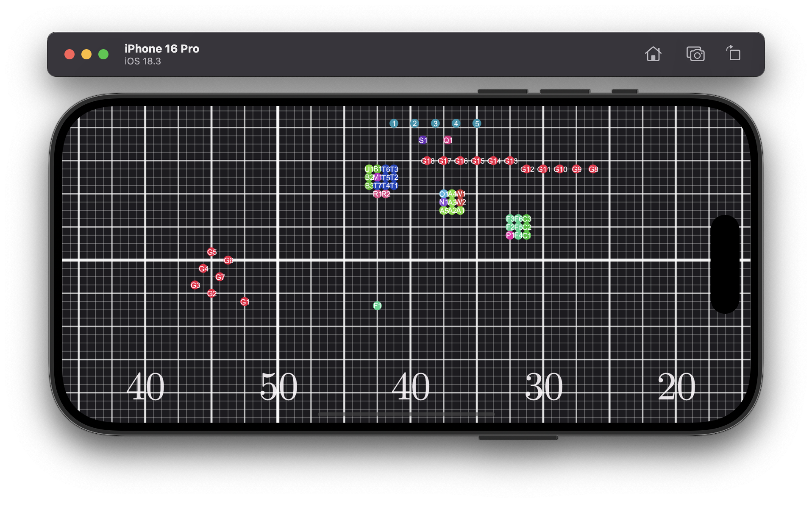812x507 pixels.
Task: Select the green F1 marker
Action: coord(377,306)
